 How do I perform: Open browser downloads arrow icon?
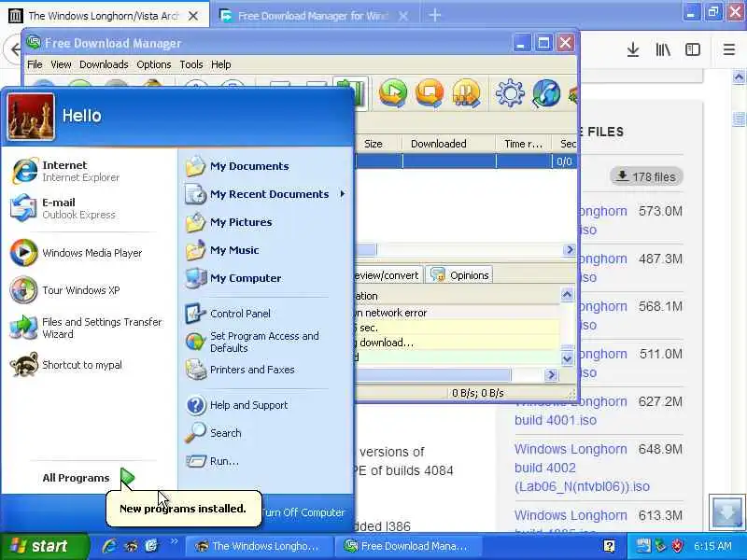(633, 49)
